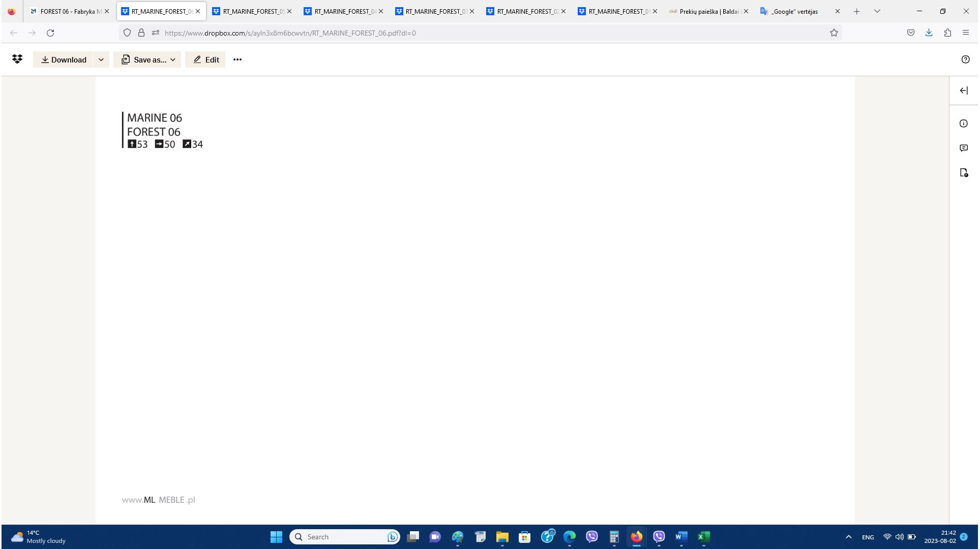Bookmark this page with star icon
This screenshot has width=980, height=549.
pyautogui.click(x=834, y=33)
